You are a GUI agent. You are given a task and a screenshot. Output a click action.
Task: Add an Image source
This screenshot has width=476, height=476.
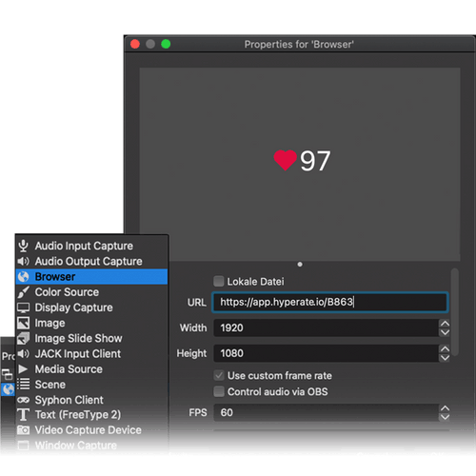[91, 323]
